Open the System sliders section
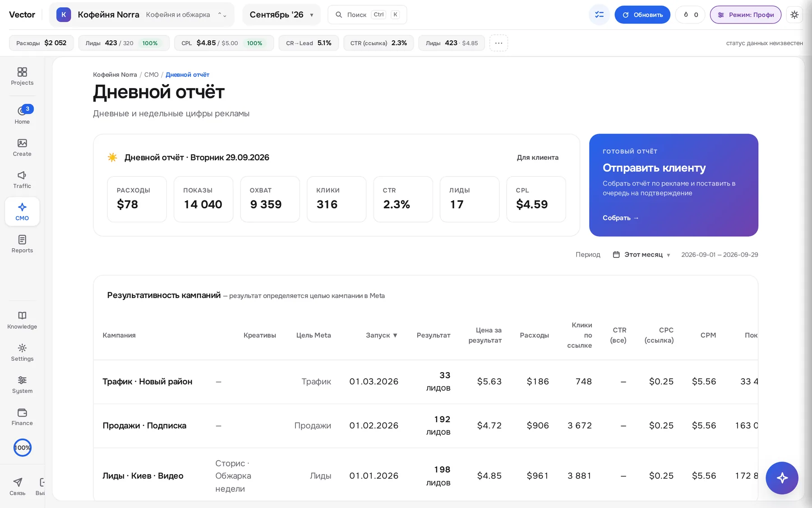This screenshot has height=508, width=812. (22, 385)
